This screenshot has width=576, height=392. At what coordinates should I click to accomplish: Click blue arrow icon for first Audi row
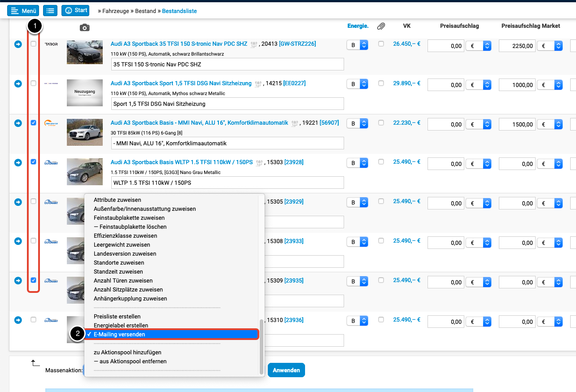(x=18, y=44)
